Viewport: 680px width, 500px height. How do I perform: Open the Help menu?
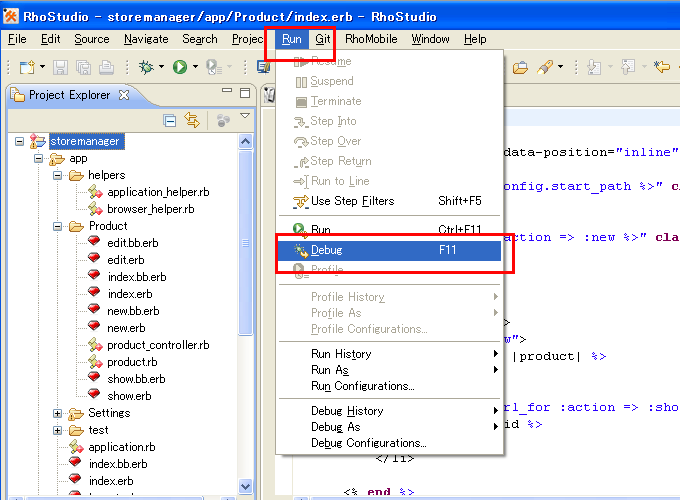(x=475, y=39)
